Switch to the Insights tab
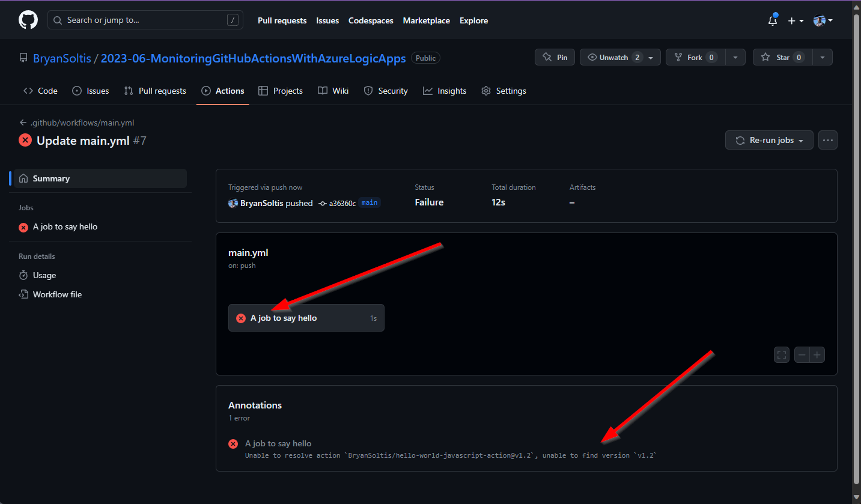861x504 pixels. [x=445, y=91]
